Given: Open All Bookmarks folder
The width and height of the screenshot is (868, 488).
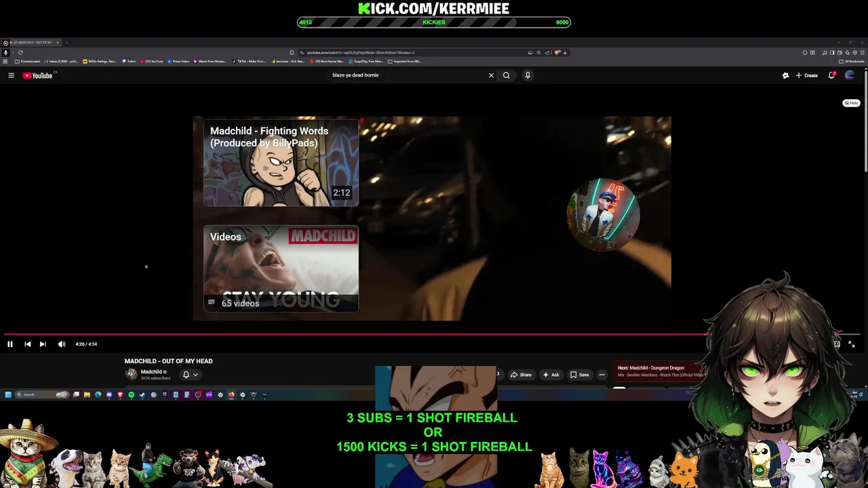Looking at the screenshot, I should [x=852, y=61].
